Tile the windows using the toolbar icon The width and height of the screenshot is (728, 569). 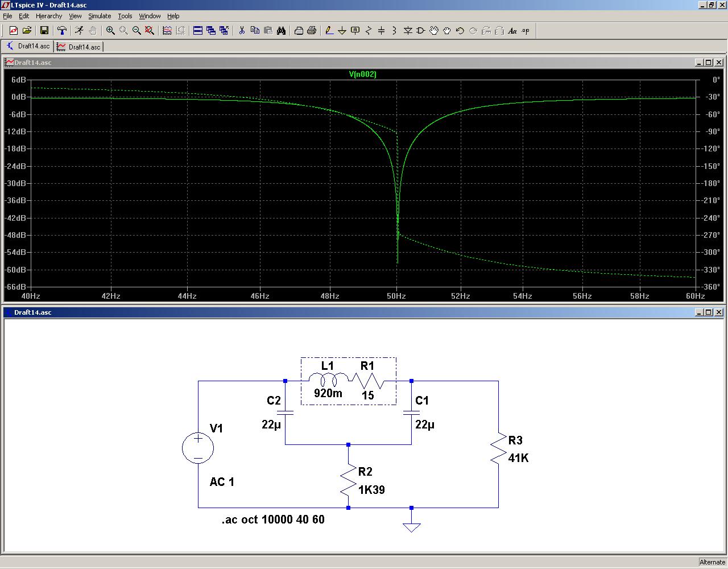tap(198, 31)
